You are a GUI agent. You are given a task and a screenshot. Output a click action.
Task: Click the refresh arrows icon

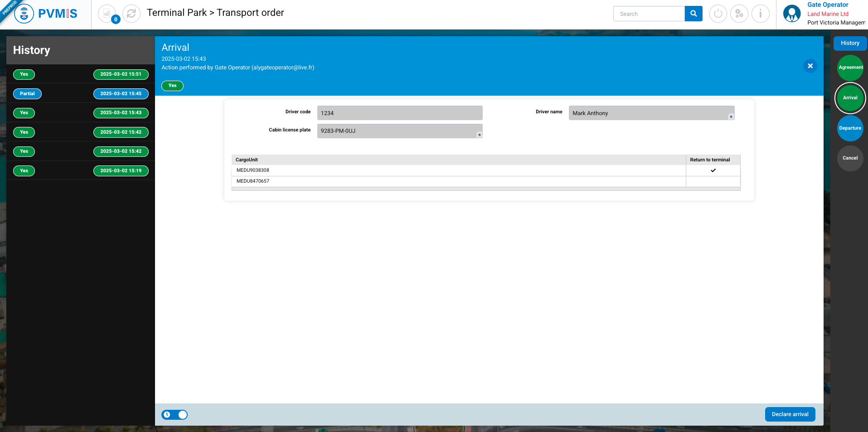point(131,14)
